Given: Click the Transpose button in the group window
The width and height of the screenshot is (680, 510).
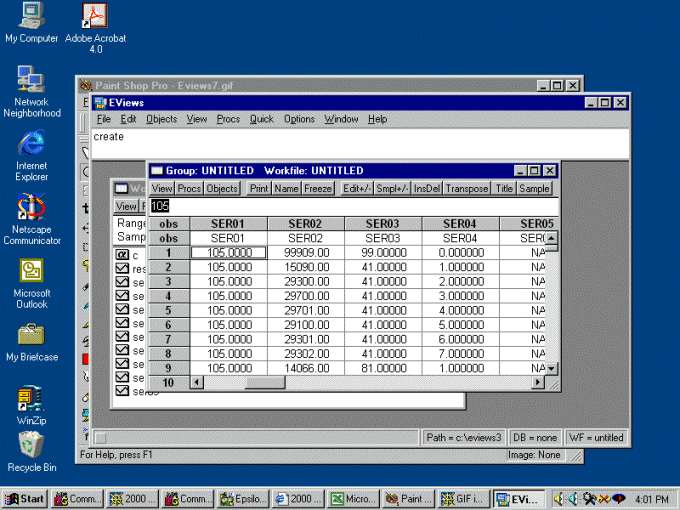Looking at the screenshot, I should [467, 188].
